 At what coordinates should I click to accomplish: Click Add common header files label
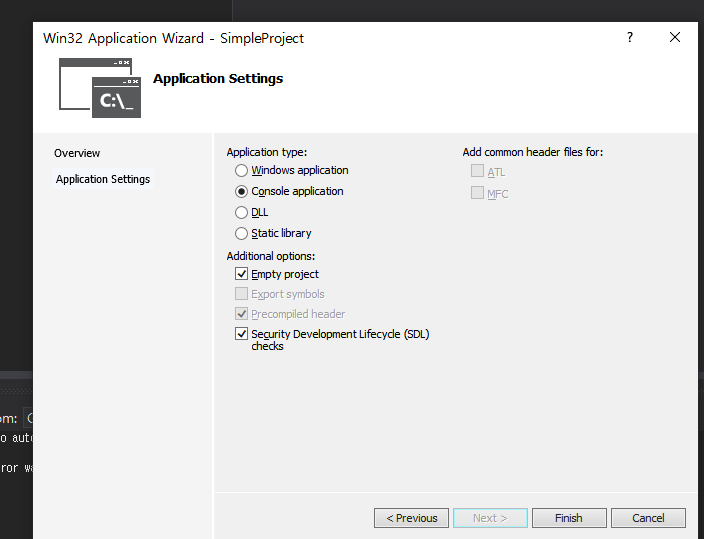coord(532,152)
